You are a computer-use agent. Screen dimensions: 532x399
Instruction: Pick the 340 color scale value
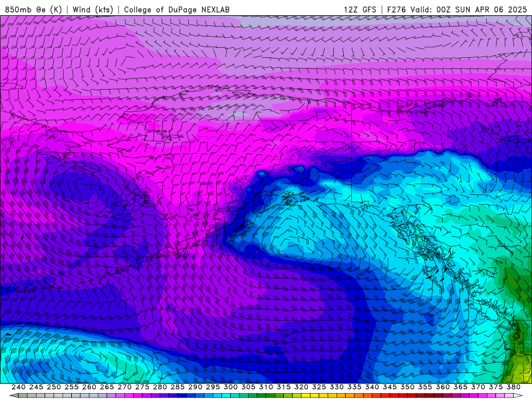[x=372, y=387]
